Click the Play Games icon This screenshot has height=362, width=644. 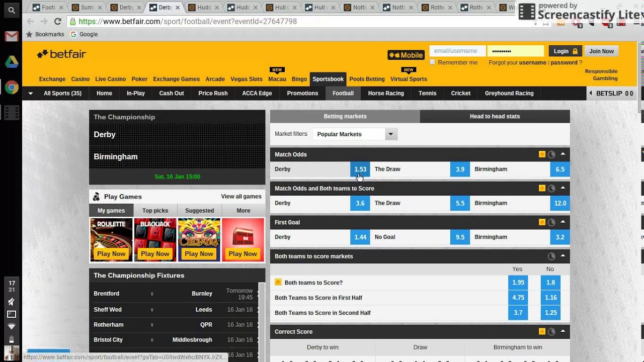pos(97,197)
